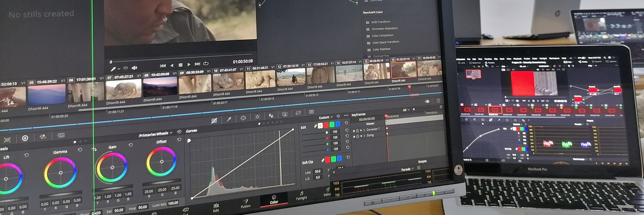644x215 pixels.
Task: Play the clip in reverse
Action: (172, 65)
